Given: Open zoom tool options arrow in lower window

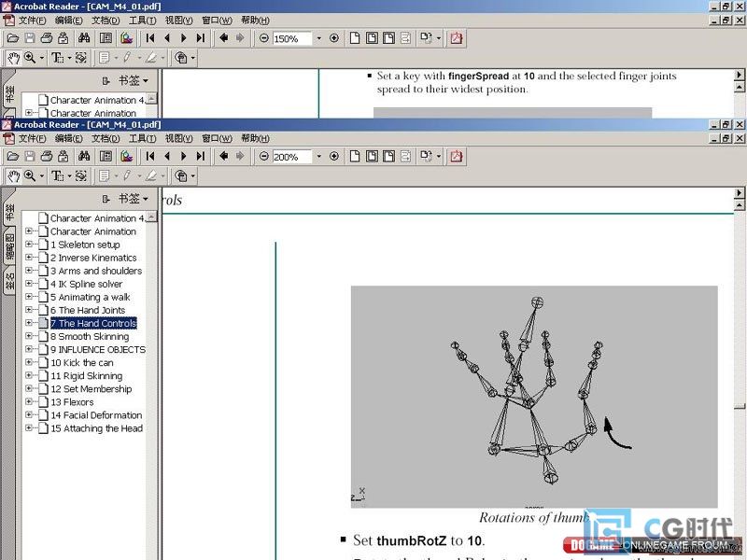Looking at the screenshot, I should 42,176.
